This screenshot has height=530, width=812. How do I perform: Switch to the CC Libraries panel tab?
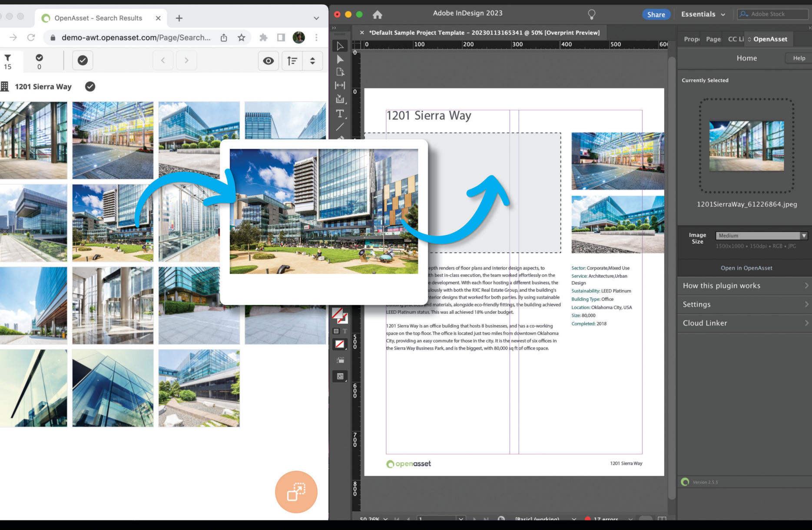point(735,39)
